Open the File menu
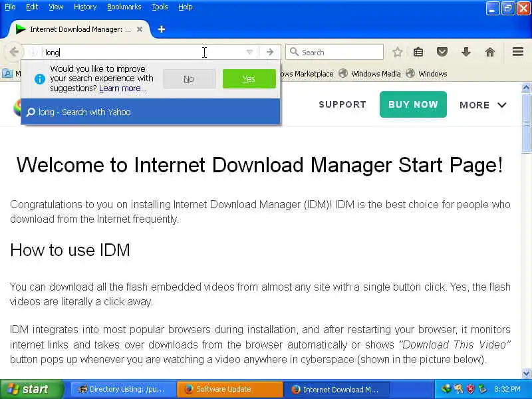Screen dimensions: 532x399 [10, 7]
